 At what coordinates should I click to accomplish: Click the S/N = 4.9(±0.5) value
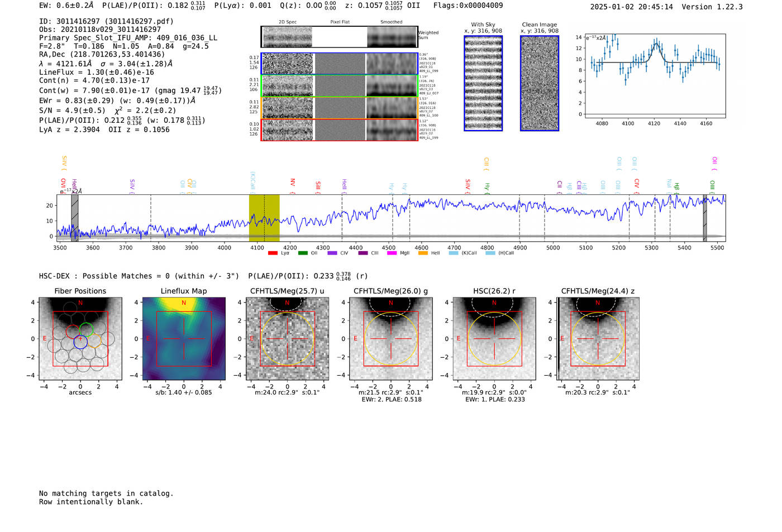click(x=72, y=111)
